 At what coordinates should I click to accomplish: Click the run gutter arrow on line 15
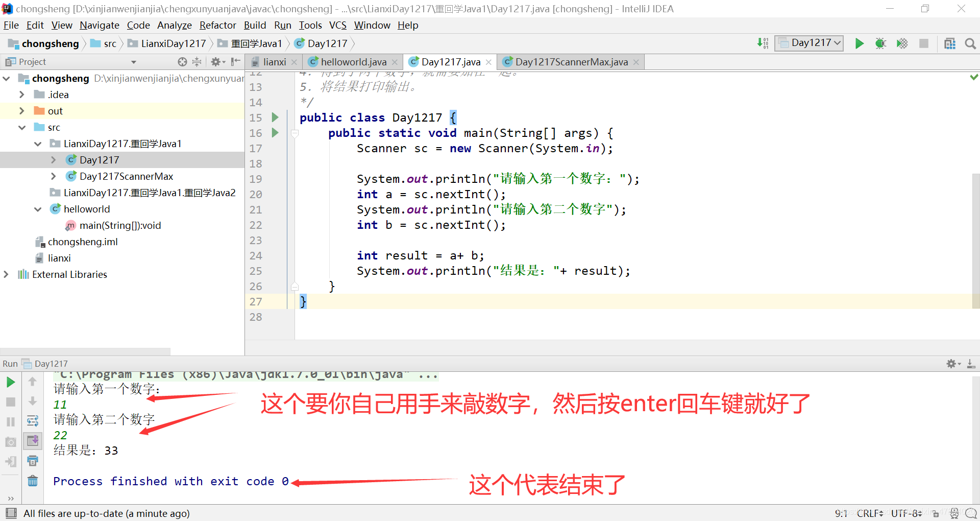coord(275,117)
